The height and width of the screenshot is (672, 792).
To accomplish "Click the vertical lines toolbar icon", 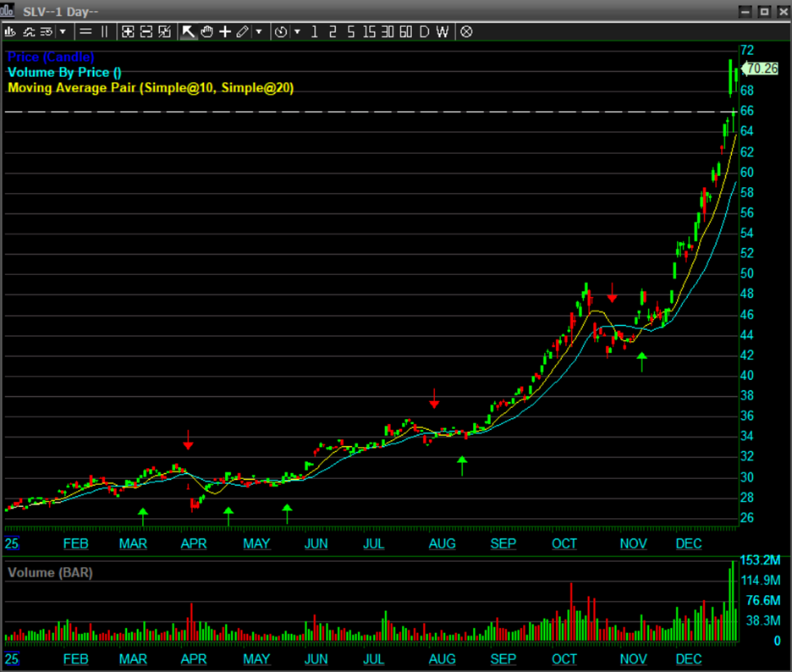I will click(104, 31).
